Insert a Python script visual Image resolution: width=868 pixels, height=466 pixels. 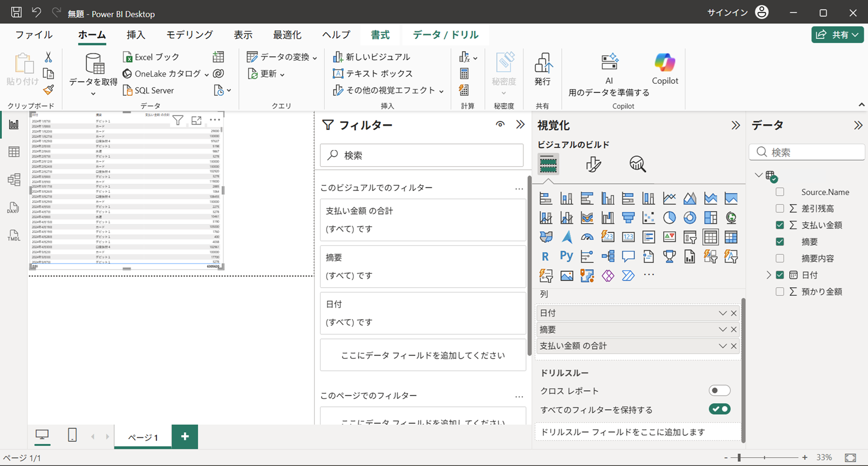[566, 256]
